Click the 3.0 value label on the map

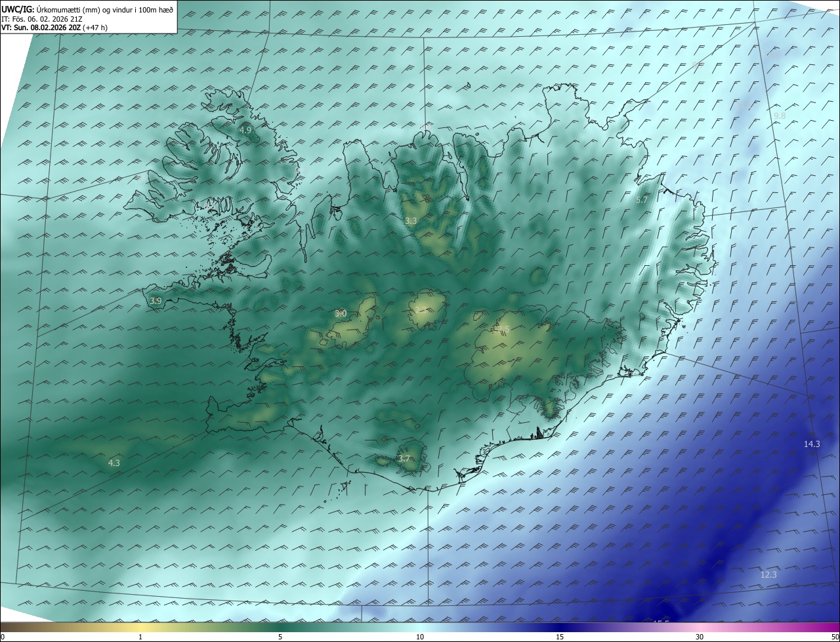(x=341, y=314)
